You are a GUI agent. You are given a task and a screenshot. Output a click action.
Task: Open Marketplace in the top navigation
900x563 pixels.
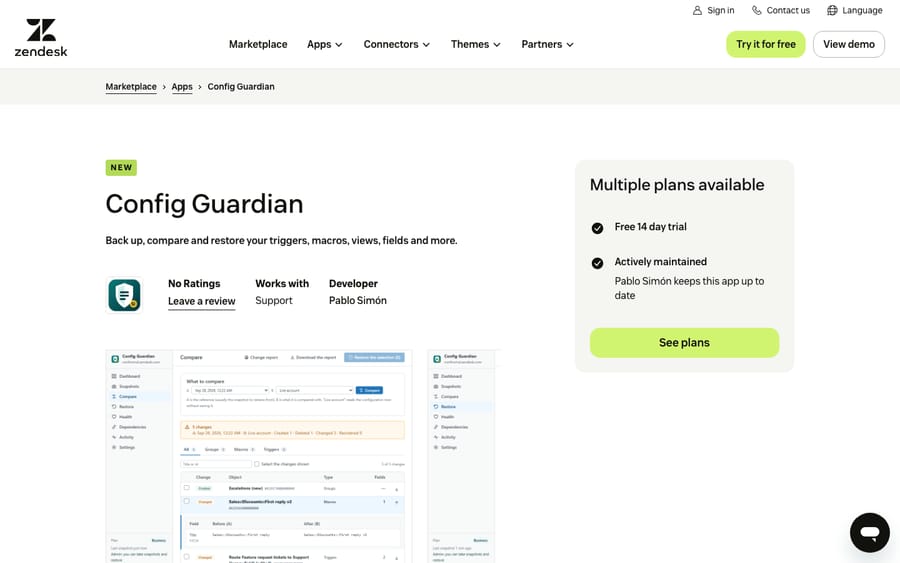pos(258,44)
